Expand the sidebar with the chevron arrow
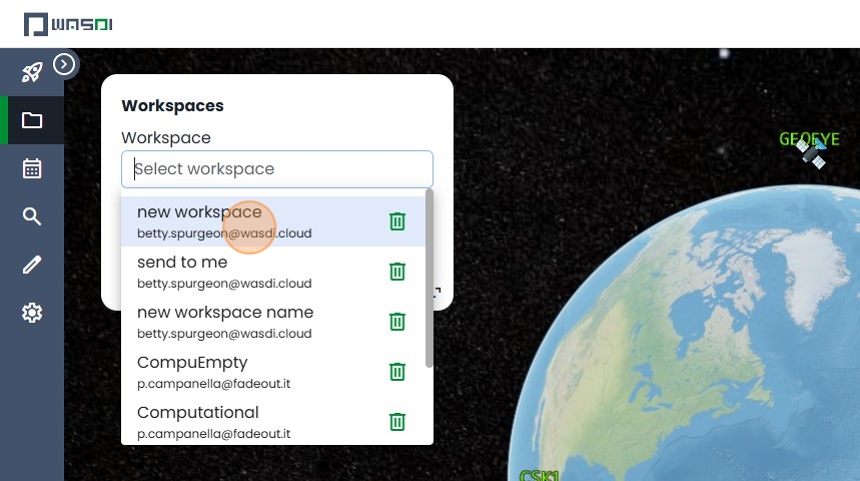The height and width of the screenshot is (481, 860). (x=64, y=64)
